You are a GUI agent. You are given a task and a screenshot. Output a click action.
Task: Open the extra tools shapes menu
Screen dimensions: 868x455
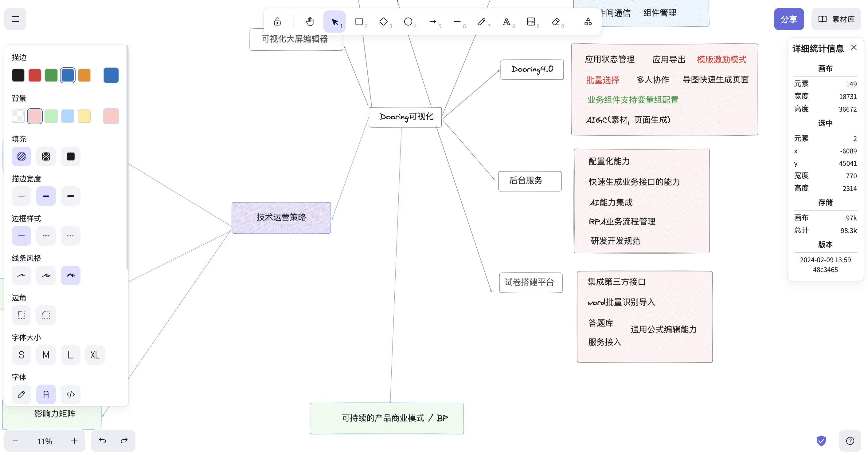point(588,21)
